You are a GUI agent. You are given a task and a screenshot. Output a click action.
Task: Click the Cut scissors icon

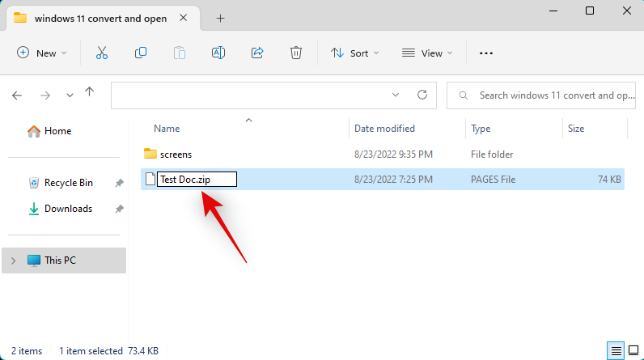point(101,53)
